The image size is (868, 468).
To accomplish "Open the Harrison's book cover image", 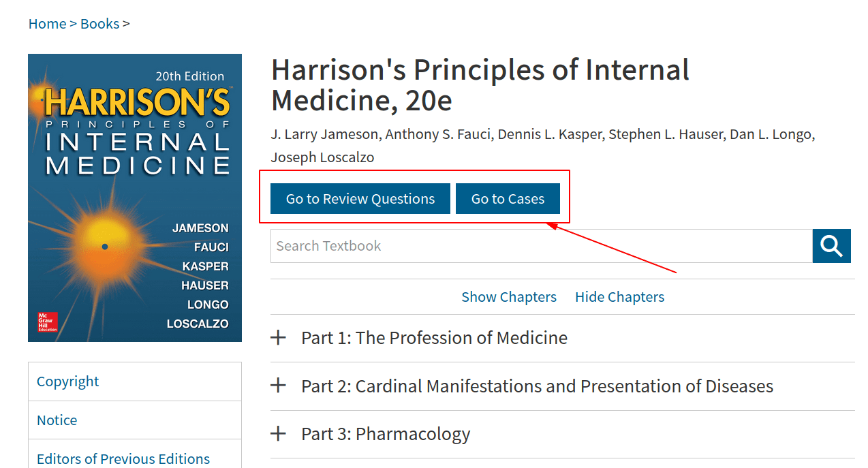I will click(135, 198).
